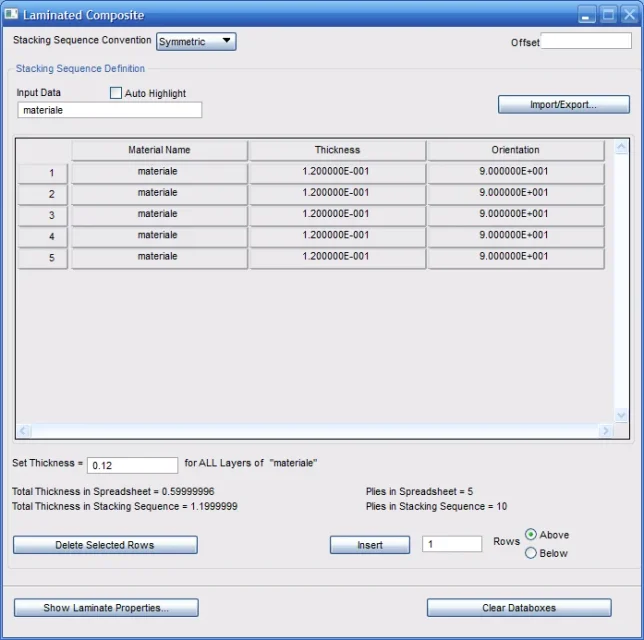
Task: Open Show Laminate Properties
Action: (x=106, y=608)
